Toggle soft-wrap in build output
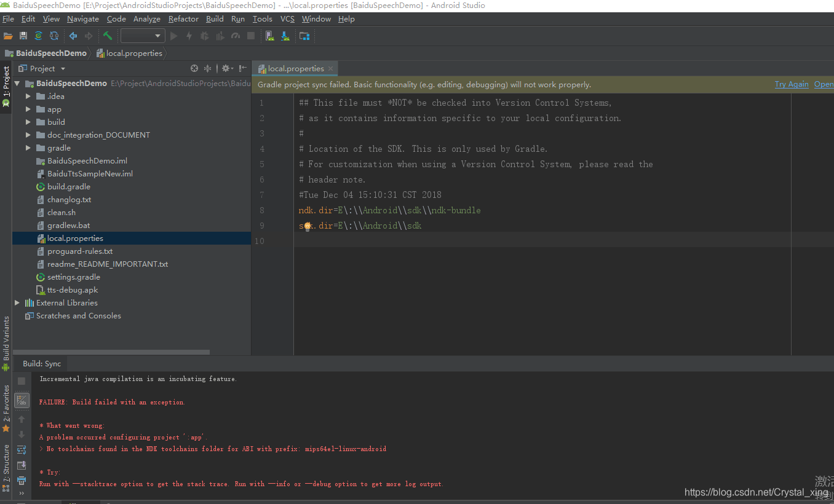The image size is (834, 504). click(x=22, y=450)
